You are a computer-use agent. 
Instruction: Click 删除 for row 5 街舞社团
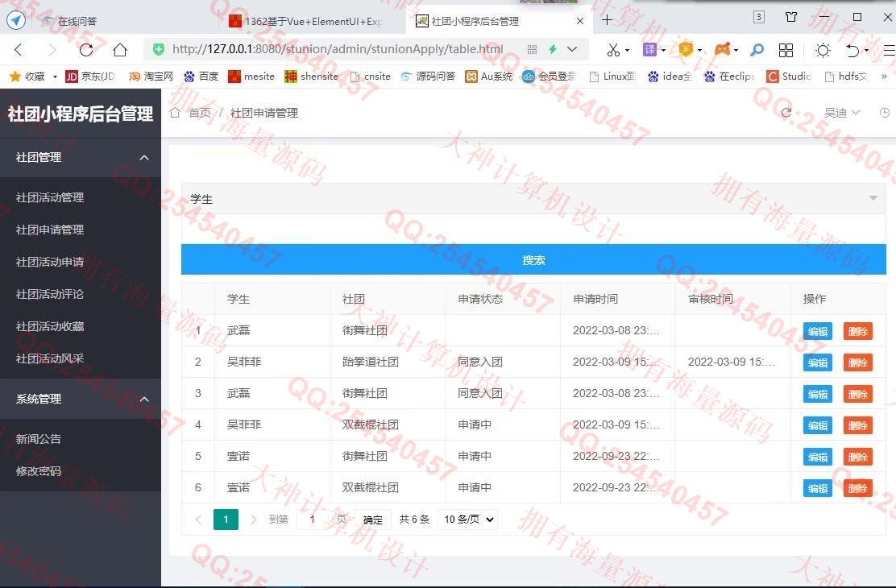(x=857, y=458)
